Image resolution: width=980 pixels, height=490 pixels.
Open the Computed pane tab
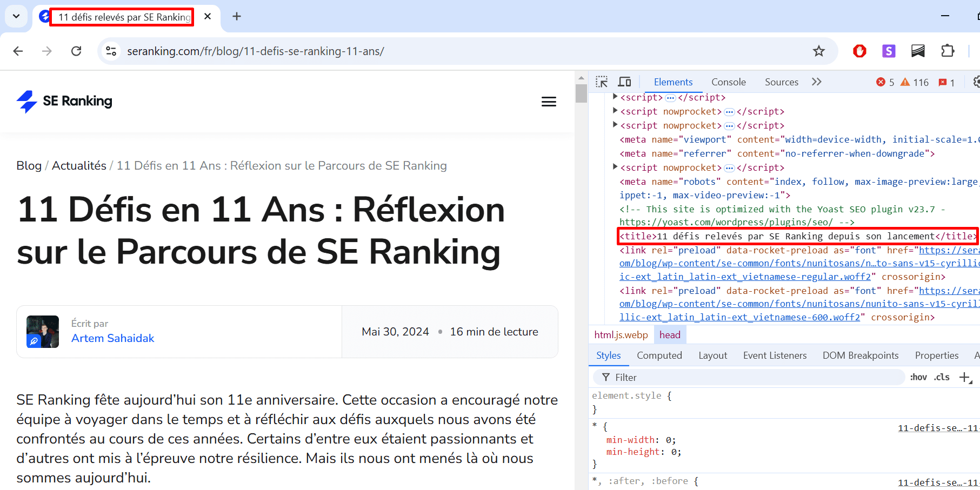click(x=659, y=355)
